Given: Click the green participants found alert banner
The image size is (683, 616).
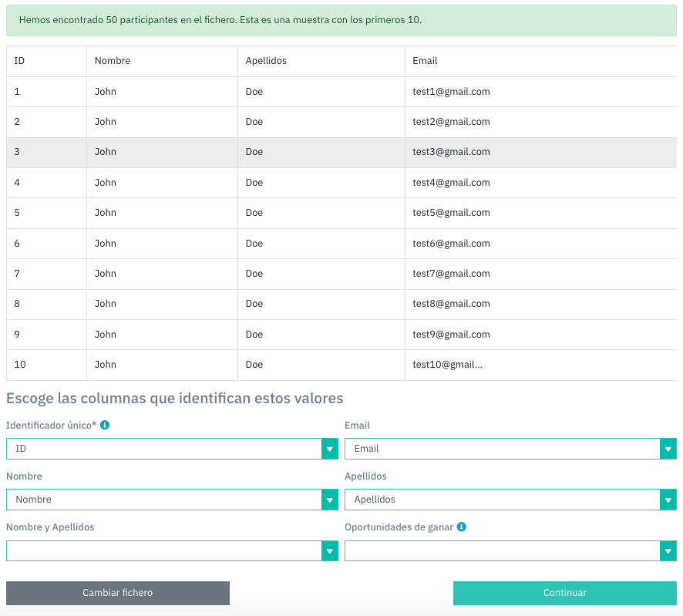Looking at the screenshot, I should coord(341,19).
